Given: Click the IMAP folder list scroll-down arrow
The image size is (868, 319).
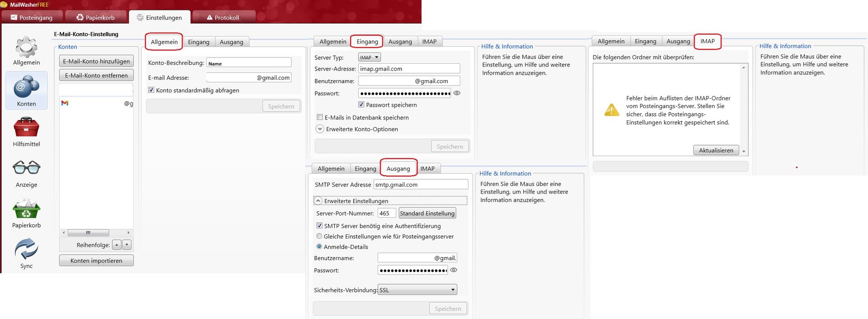Looking at the screenshot, I should 744,152.
